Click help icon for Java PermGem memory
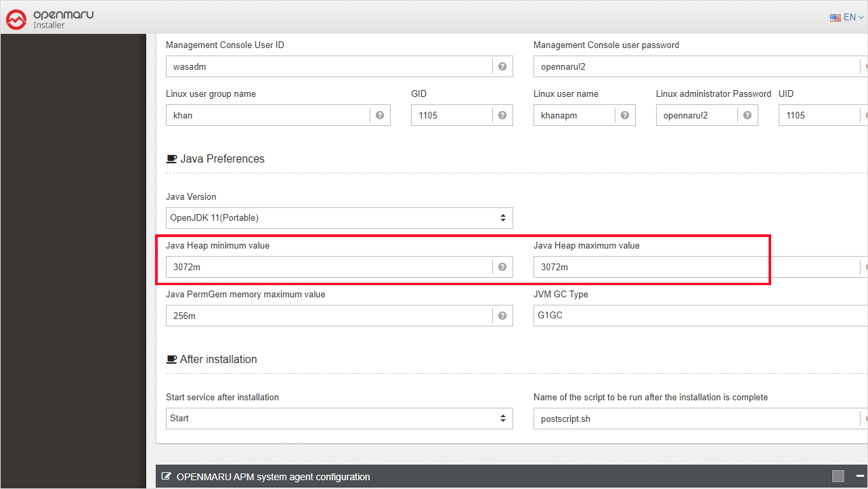Image resolution: width=868 pixels, height=489 pixels. (x=502, y=316)
